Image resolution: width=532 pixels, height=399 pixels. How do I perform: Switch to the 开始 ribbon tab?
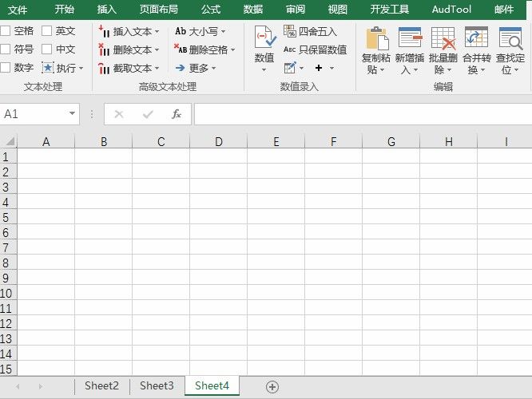[x=65, y=9]
